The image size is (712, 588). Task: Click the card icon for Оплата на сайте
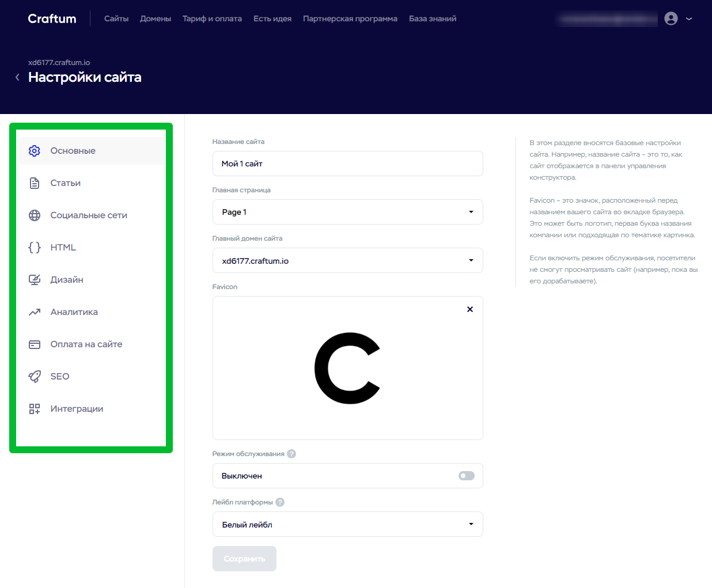[35, 344]
